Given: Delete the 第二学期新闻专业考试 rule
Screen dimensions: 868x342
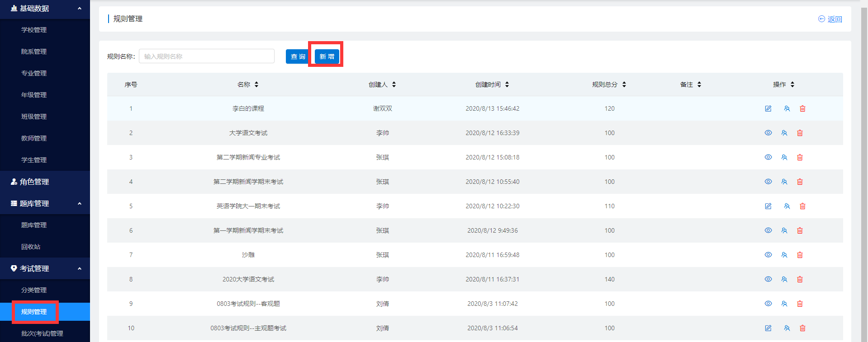Looking at the screenshot, I should 800,157.
